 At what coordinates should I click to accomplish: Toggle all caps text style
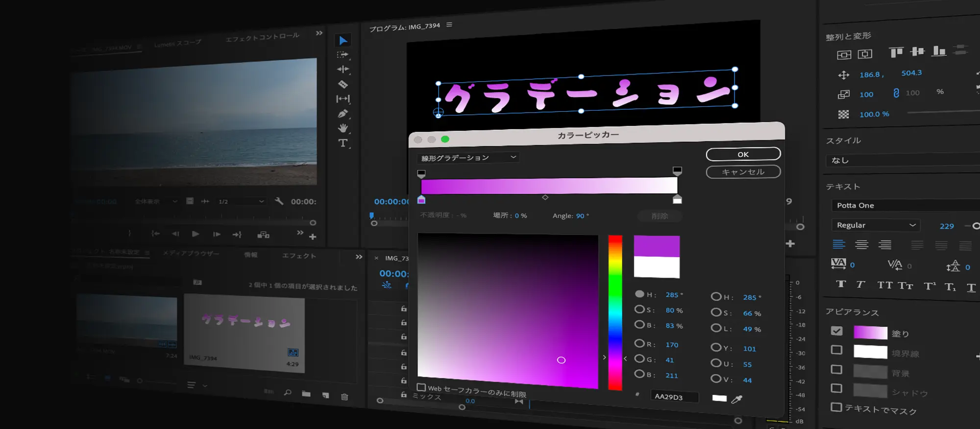(885, 285)
